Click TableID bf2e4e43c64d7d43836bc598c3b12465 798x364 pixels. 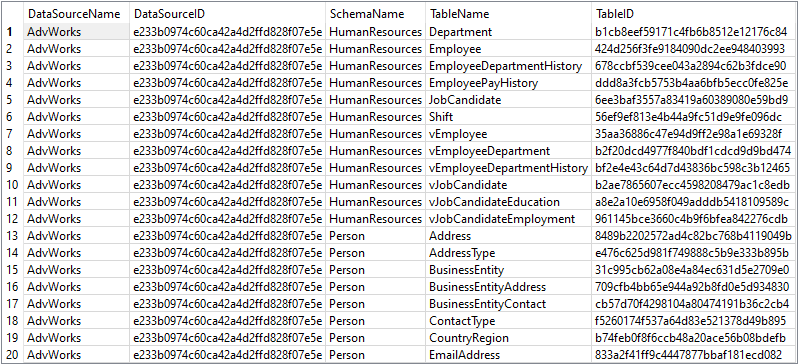pos(693,167)
